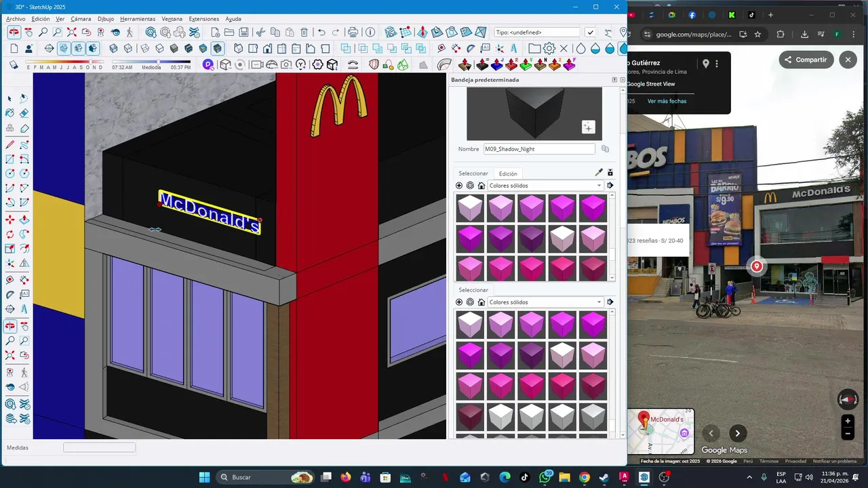Image resolution: width=868 pixels, height=488 pixels.
Task: Toggle the X-Ray face style
Action: 113,48
